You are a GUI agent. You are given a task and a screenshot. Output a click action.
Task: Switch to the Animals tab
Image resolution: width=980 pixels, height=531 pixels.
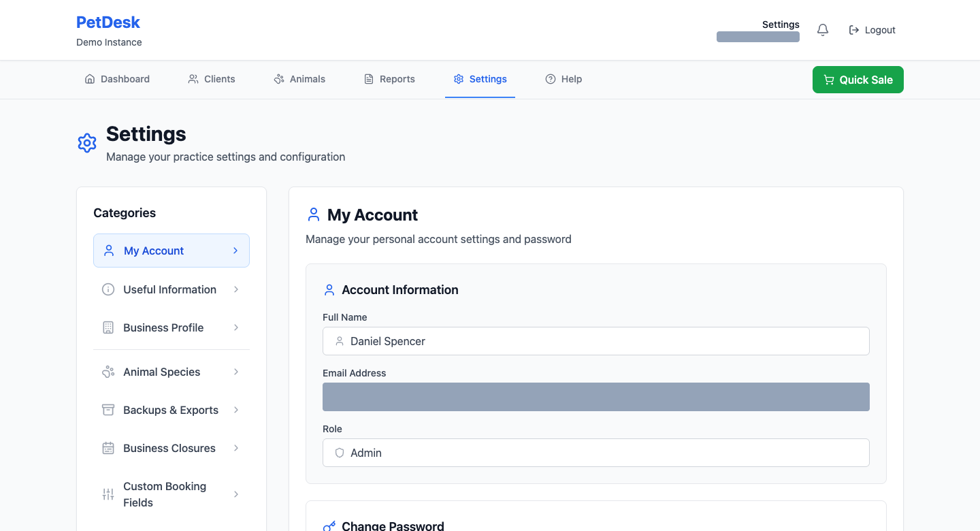click(x=299, y=79)
